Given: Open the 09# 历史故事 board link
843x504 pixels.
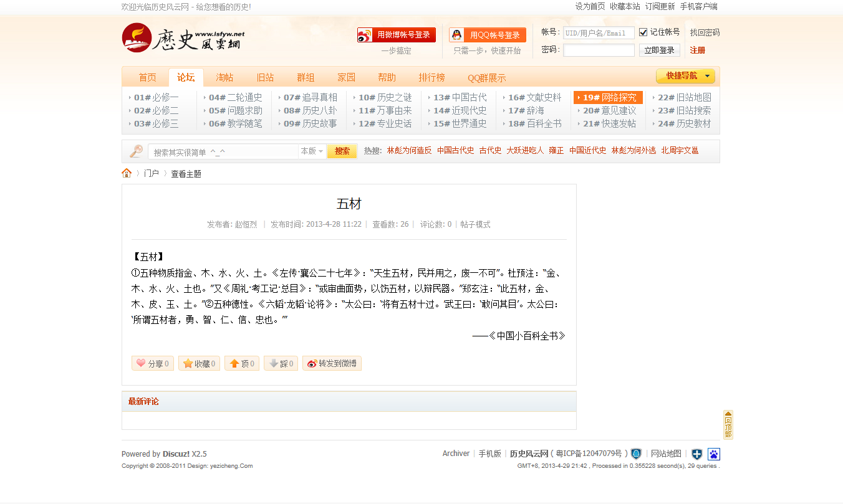Looking at the screenshot, I should coord(311,123).
